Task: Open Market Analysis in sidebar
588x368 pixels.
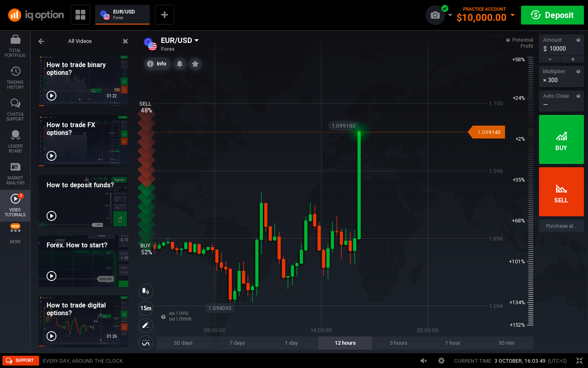Action: point(15,174)
